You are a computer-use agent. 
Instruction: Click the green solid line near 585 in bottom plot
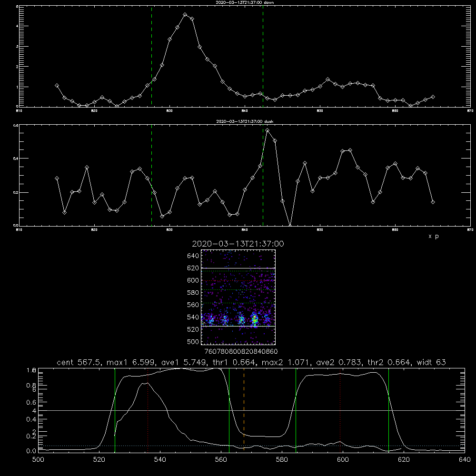click(x=296, y=410)
